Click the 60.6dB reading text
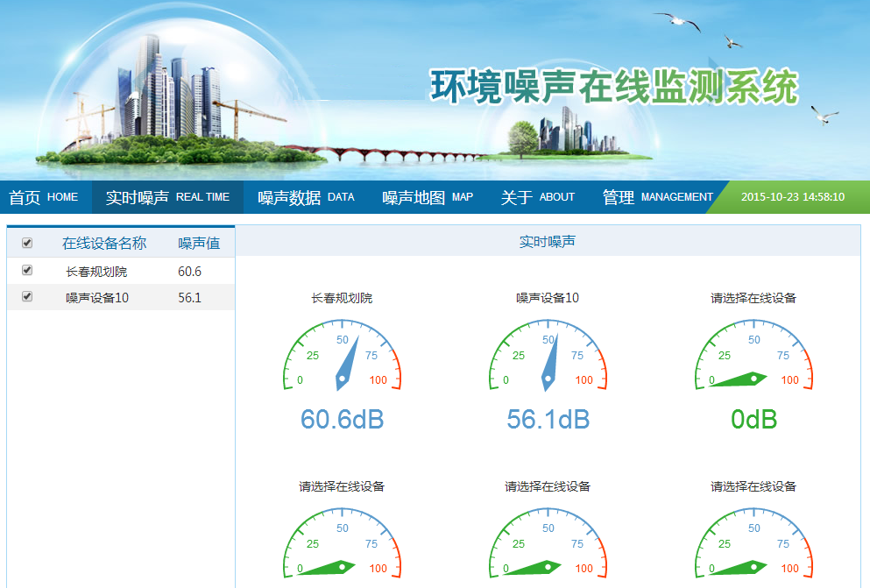870x588 pixels. click(342, 420)
